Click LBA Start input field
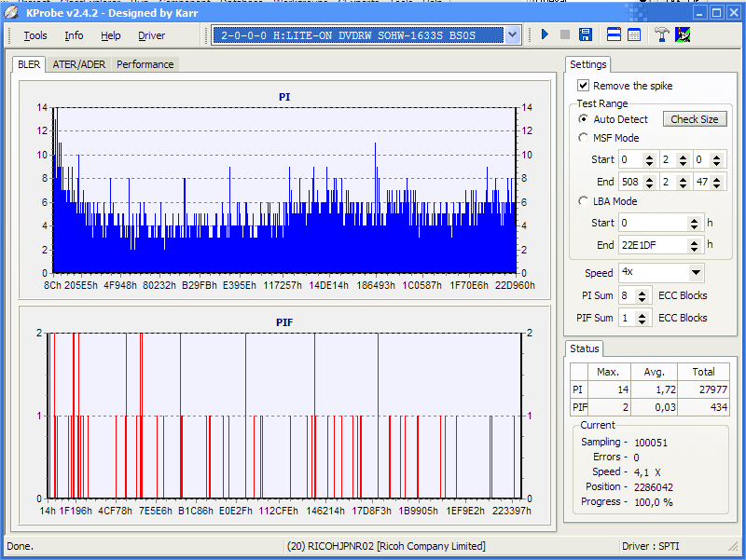Screen dimensions: 746x560 coord(653,223)
